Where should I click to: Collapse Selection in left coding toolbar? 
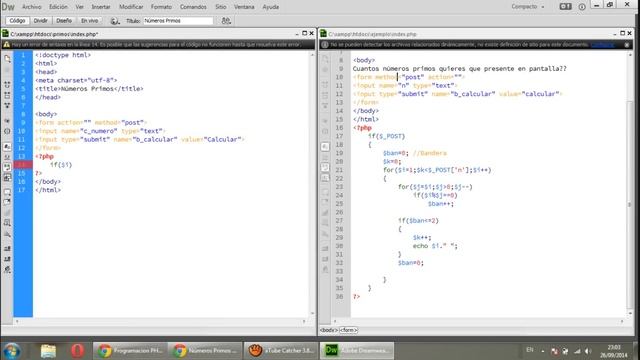(x=7, y=95)
